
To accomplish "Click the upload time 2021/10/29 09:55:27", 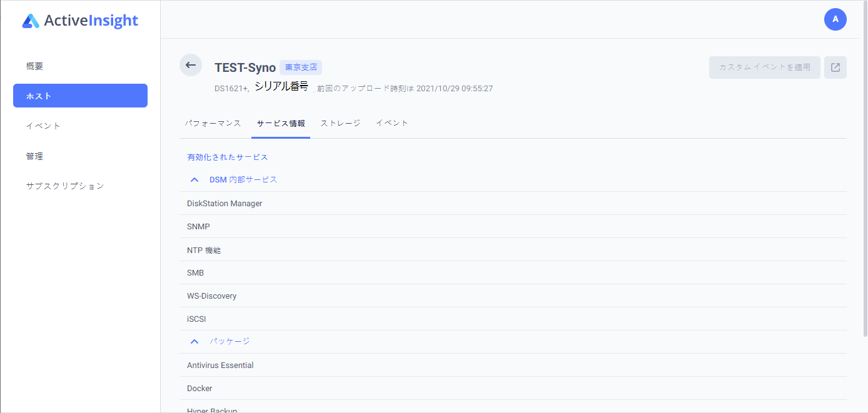I will pos(455,89).
